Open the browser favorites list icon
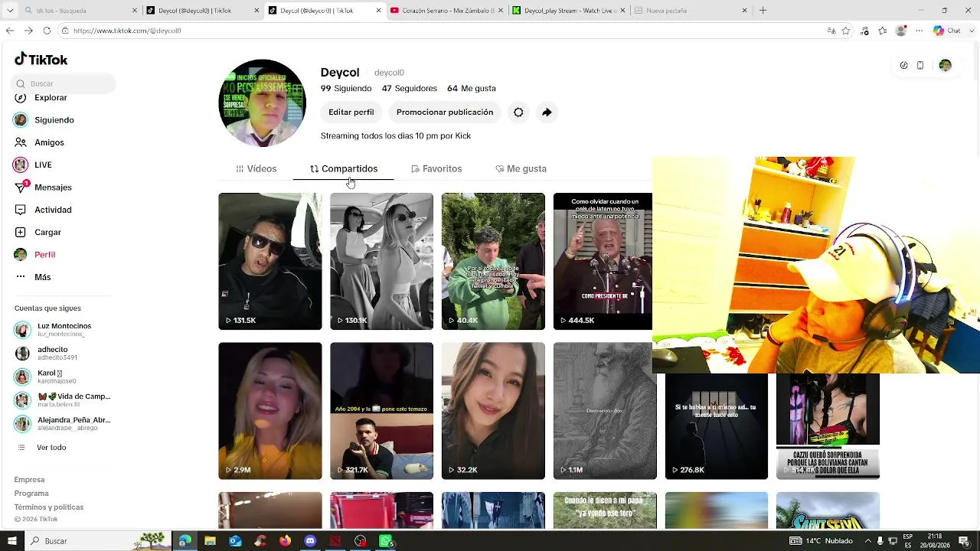This screenshot has width=980, height=551. [883, 31]
